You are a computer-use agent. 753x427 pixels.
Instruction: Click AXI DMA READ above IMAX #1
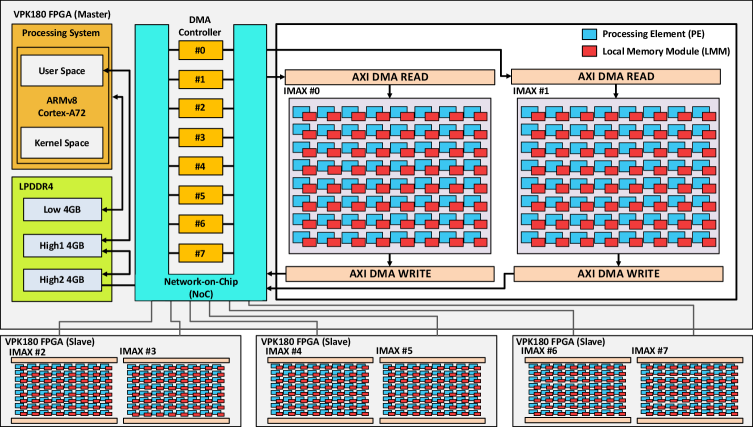pos(616,76)
